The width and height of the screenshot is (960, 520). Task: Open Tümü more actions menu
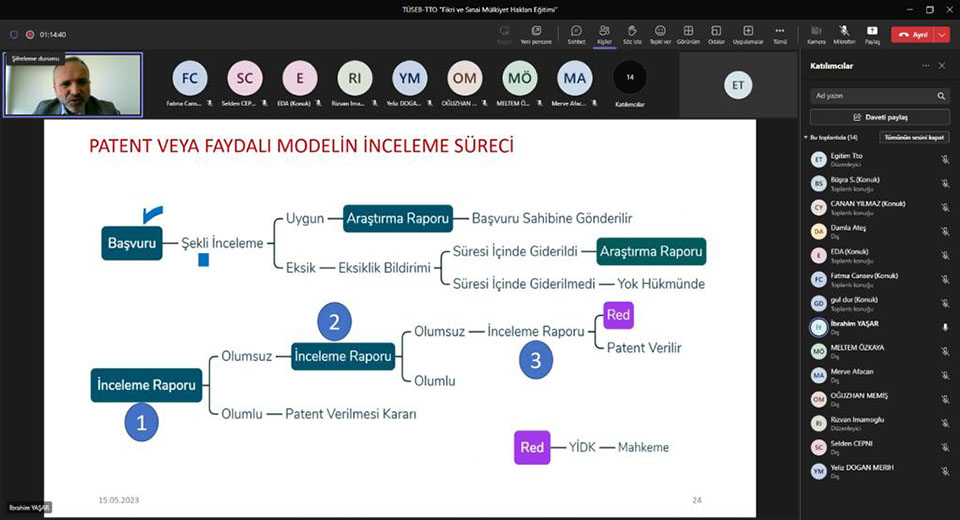(x=780, y=34)
